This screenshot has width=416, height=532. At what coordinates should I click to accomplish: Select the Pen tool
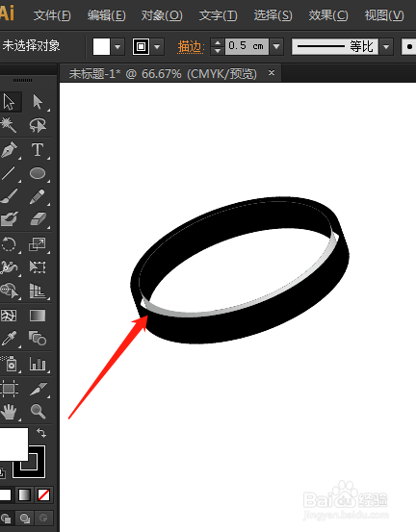click(9, 150)
